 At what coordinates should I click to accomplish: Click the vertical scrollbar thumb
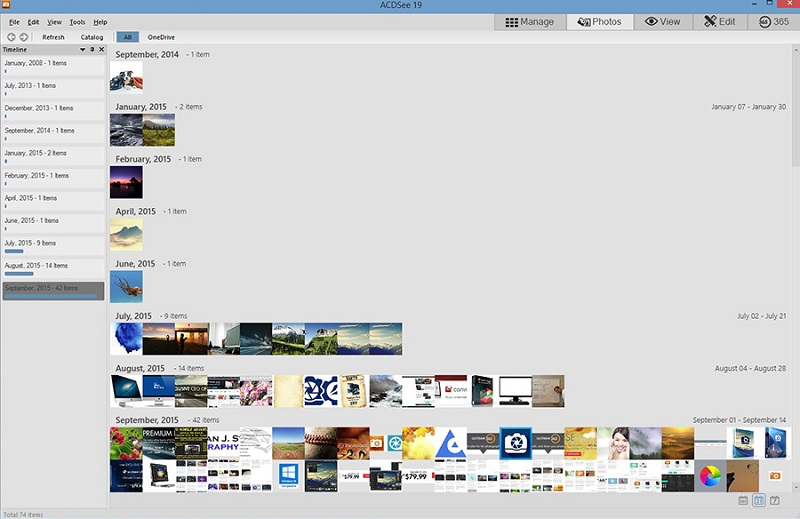click(796, 110)
